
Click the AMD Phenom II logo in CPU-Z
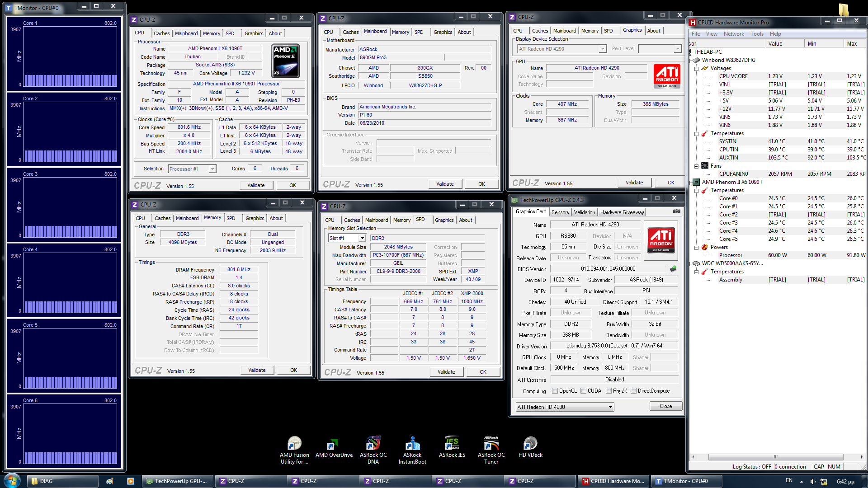click(285, 61)
